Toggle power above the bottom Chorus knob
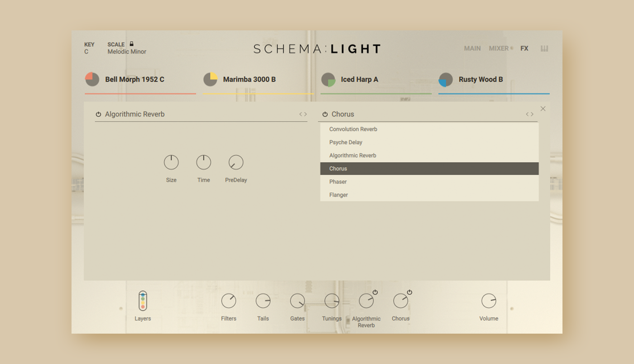The height and width of the screenshot is (364, 634). coord(409,292)
